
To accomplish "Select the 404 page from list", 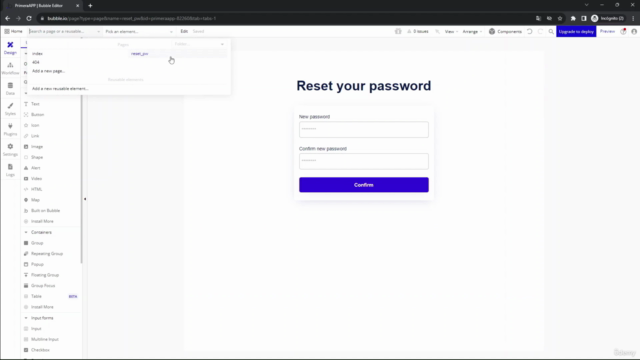I will pyautogui.click(x=36, y=62).
